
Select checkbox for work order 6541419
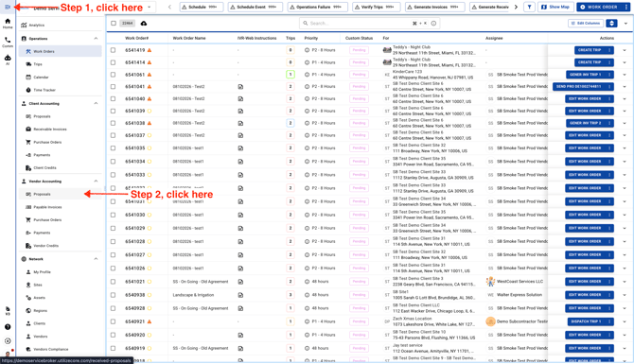(114, 50)
